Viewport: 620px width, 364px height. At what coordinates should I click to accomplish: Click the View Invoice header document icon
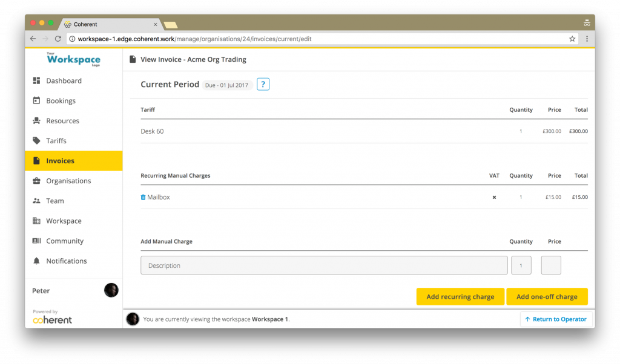click(x=133, y=59)
